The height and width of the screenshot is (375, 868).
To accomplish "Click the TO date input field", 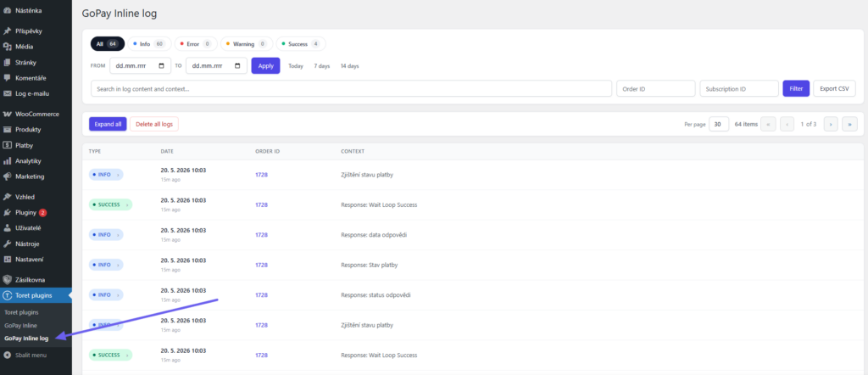I will (216, 66).
